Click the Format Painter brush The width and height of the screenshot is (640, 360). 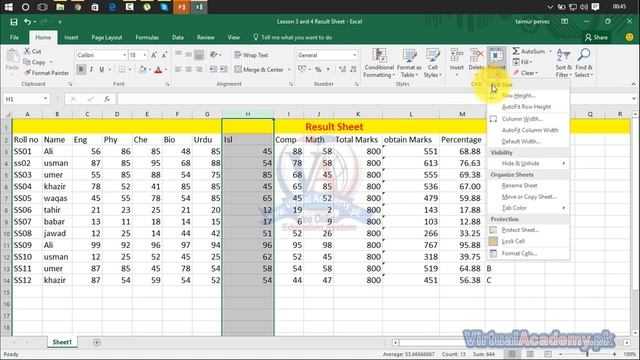[x=27, y=73]
